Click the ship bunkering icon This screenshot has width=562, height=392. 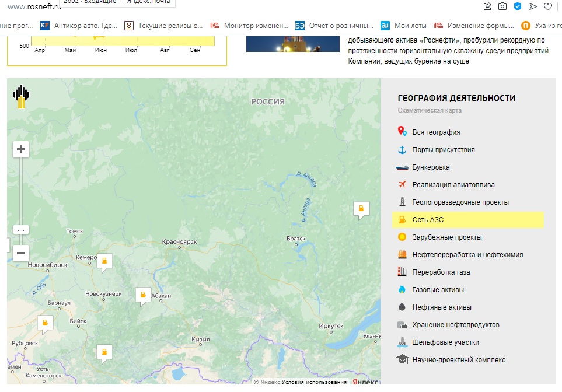[402, 167]
